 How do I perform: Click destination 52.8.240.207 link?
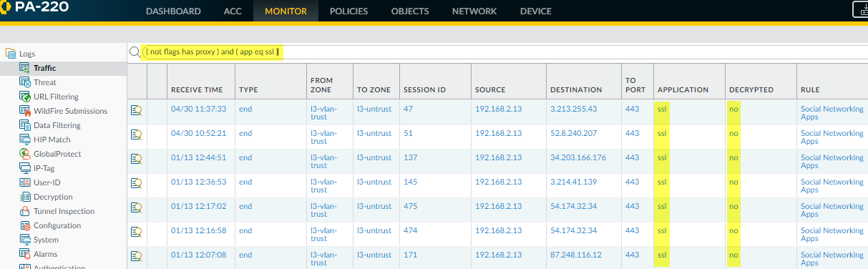(573, 133)
